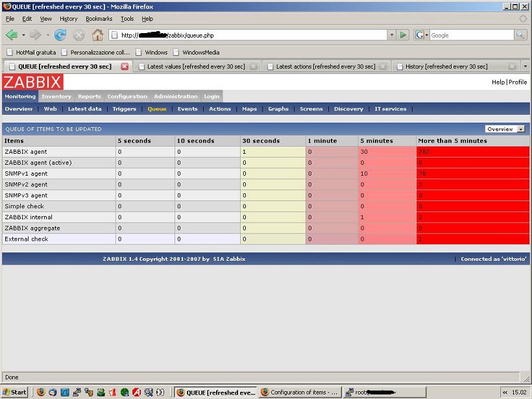Screen dimensions: 532x399
Task: Open the History menu
Action: pyautogui.click(x=69, y=19)
